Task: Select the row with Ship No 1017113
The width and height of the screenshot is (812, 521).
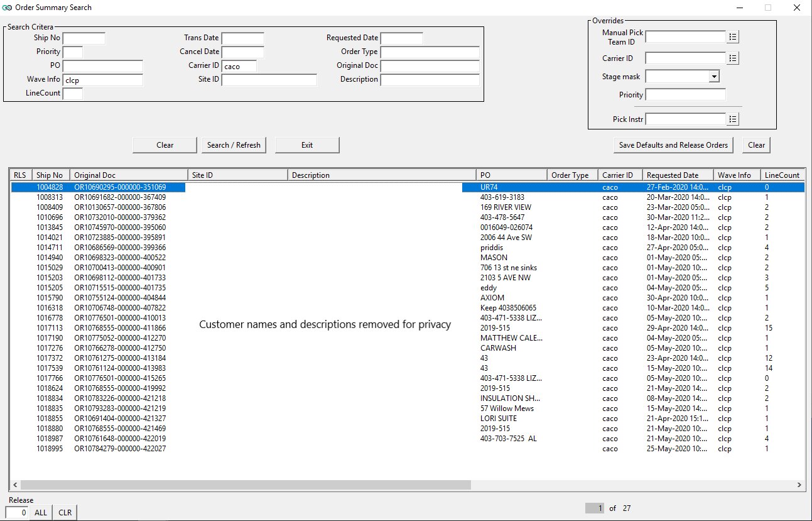Action: click(x=50, y=328)
